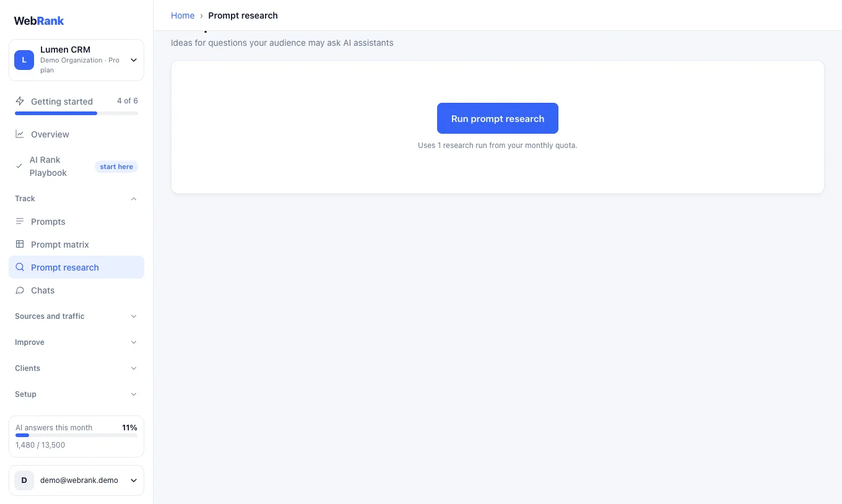
Task: Click the Prompts list icon
Action: point(20,222)
